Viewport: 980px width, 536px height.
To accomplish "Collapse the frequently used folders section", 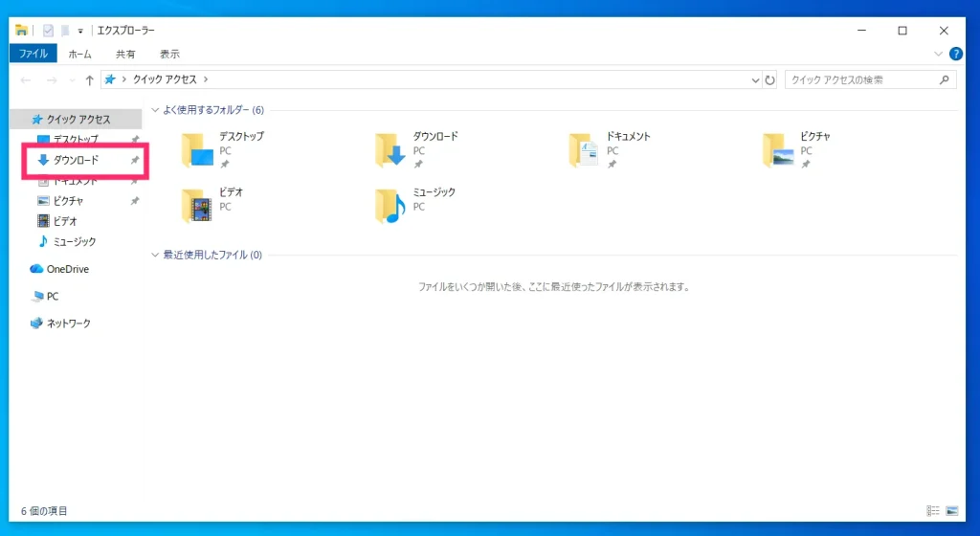I will (156, 110).
